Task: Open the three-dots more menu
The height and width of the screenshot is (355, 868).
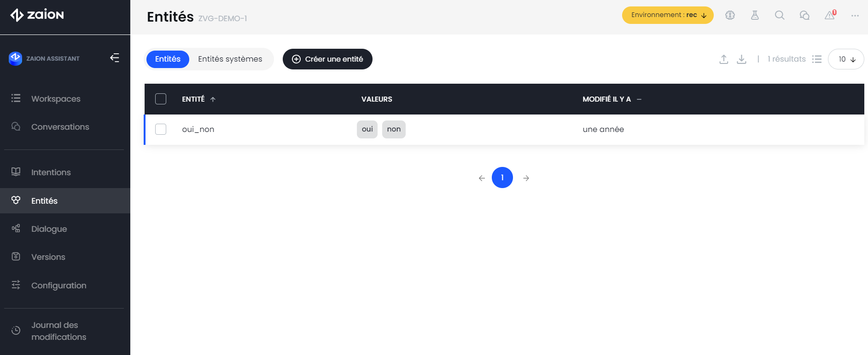Action: click(x=855, y=15)
